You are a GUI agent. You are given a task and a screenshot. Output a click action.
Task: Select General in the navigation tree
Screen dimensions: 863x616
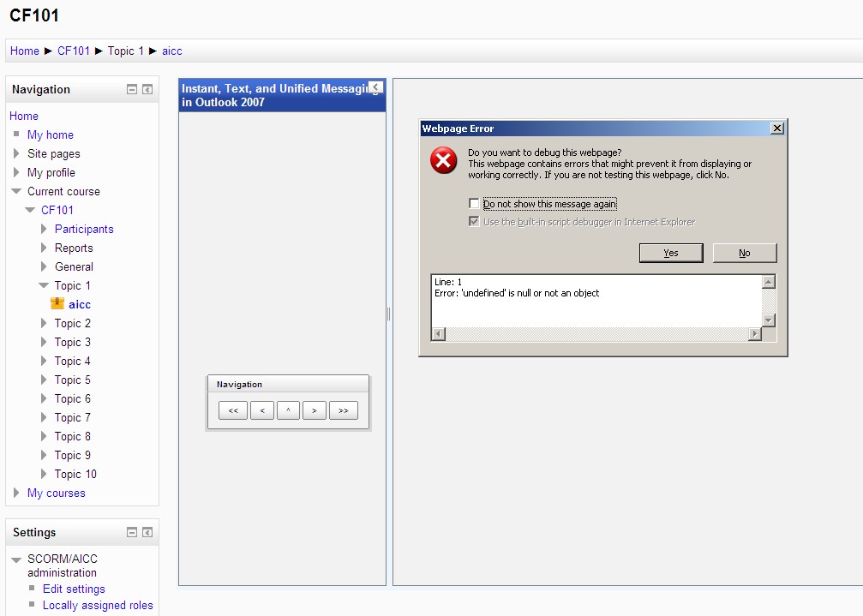tap(75, 266)
